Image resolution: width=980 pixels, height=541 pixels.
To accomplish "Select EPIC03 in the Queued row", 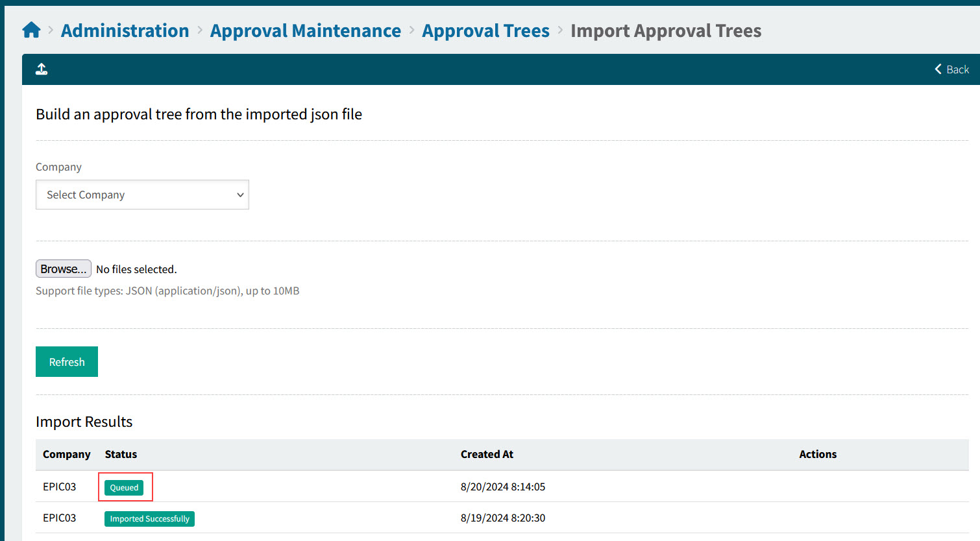I will [x=59, y=487].
